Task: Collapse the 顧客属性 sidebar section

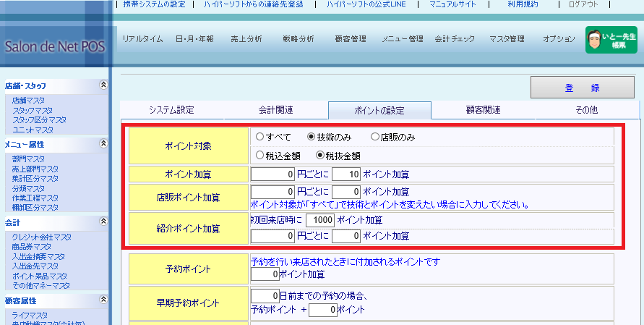Action: point(103,300)
